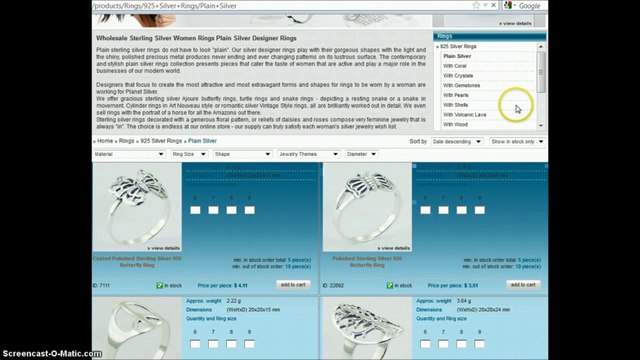Select With Gemstones category in sidebar

coord(462,86)
